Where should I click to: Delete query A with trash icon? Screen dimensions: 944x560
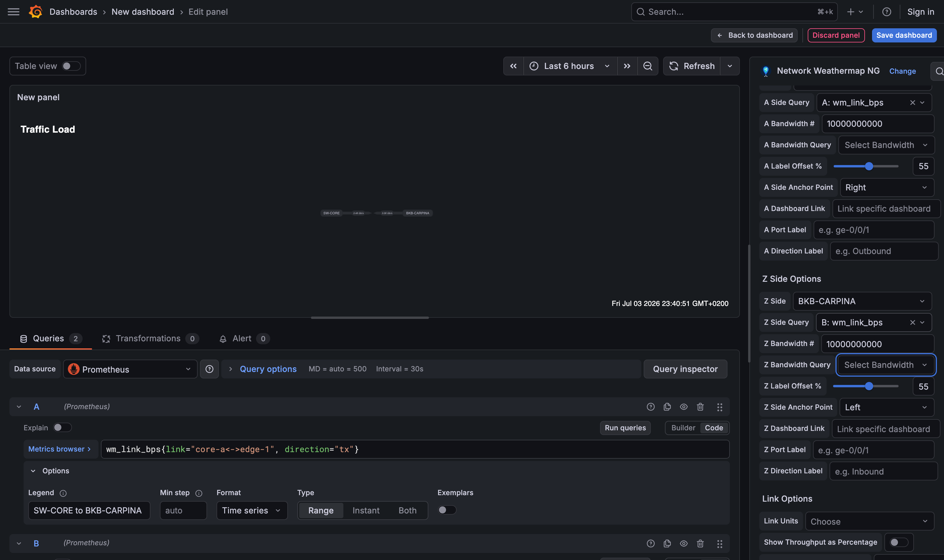tap(700, 406)
